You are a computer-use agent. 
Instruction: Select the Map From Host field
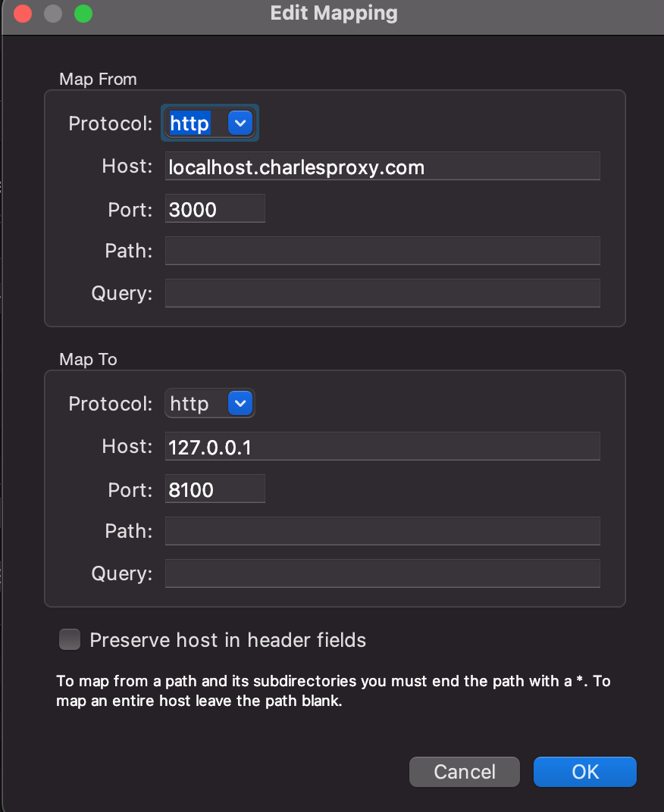click(382, 166)
